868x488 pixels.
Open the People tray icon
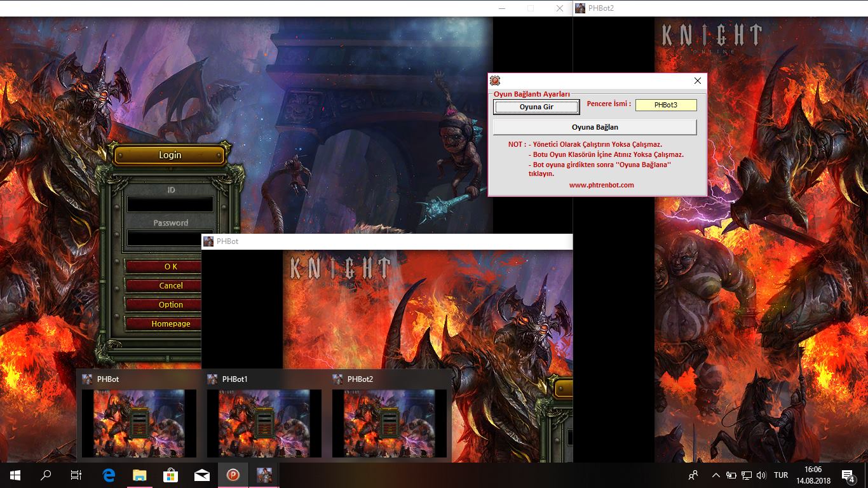click(x=693, y=475)
